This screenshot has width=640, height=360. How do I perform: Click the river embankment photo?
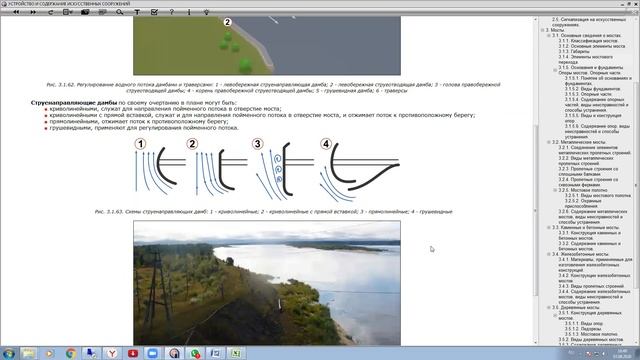[x=267, y=283]
